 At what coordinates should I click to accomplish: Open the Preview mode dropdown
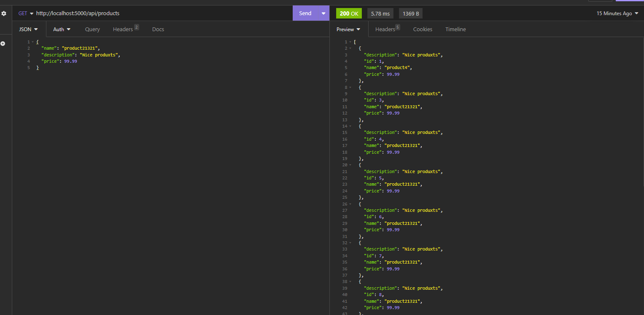(x=348, y=29)
